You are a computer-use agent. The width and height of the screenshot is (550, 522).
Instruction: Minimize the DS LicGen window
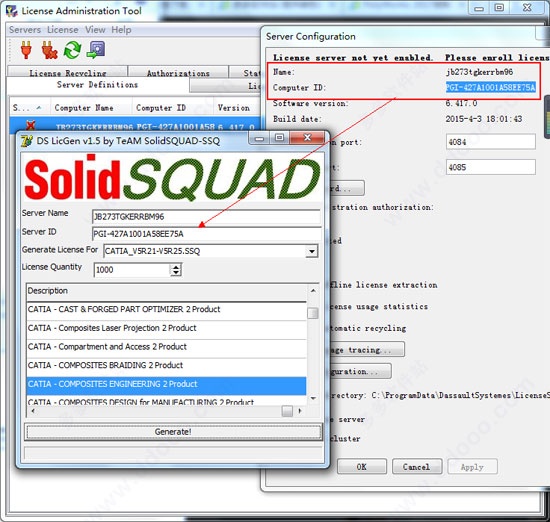(260, 138)
